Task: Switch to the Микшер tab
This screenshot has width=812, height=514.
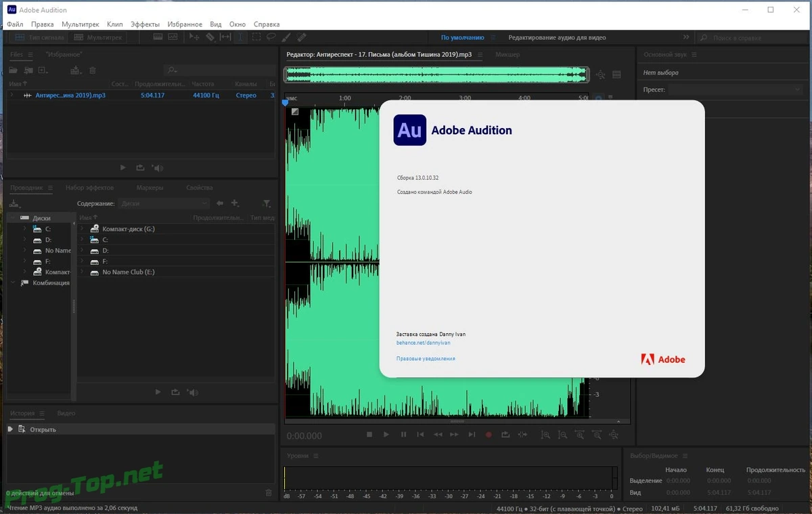Action: 507,54
